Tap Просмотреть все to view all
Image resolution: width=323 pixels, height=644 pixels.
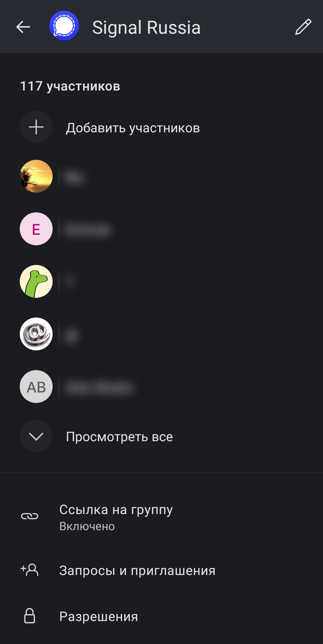[x=119, y=437]
